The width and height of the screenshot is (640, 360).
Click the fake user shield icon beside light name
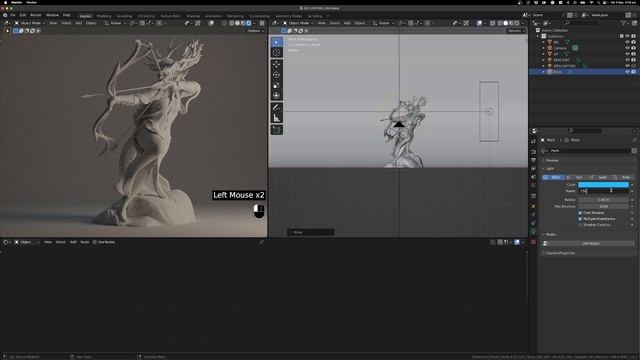634,151
